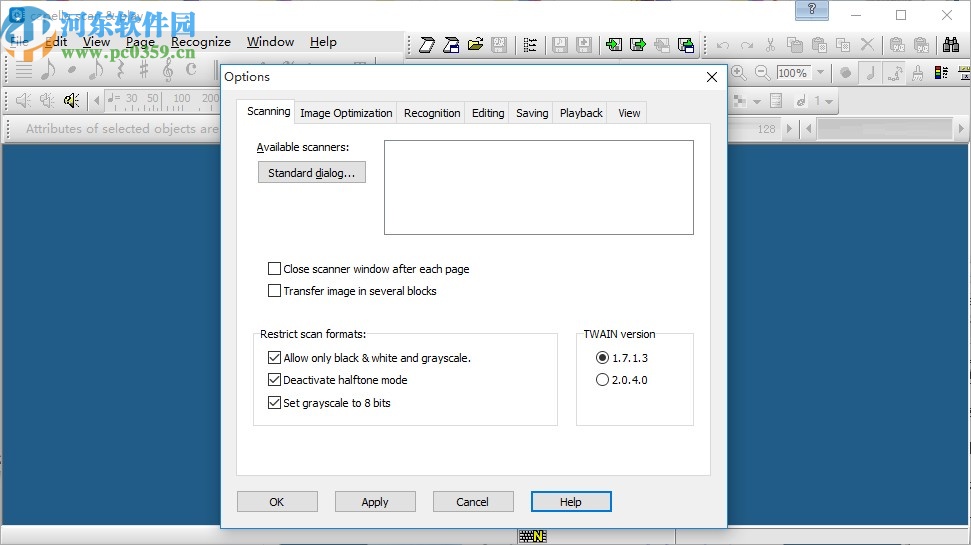Click the checklist icon in the top toolbar
The width and height of the screenshot is (971, 545).
[x=529, y=45]
